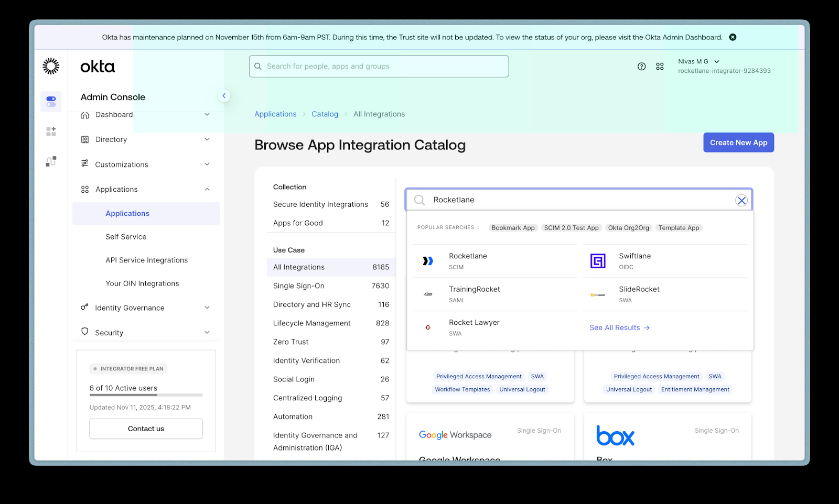Screen dimensions: 839x504
Task: Click the Dashboard home icon
Action: click(85, 115)
